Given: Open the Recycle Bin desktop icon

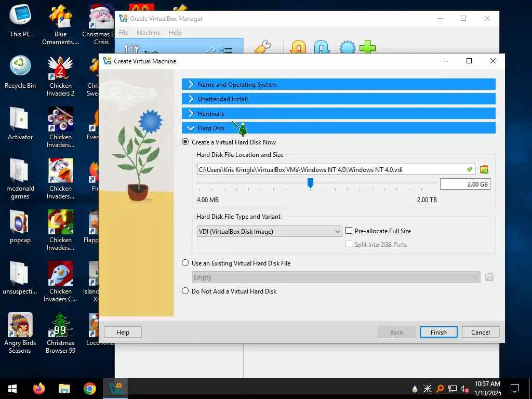Looking at the screenshot, I should [x=20, y=72].
